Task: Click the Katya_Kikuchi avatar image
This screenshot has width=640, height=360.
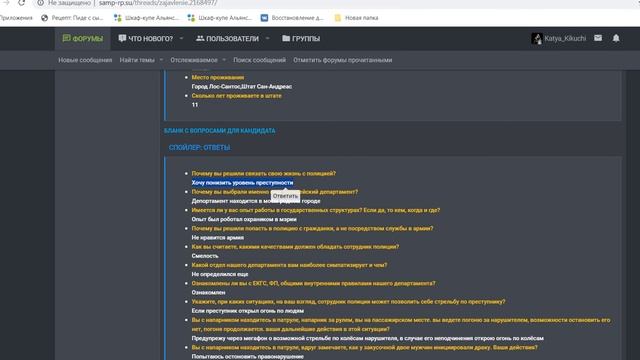Action: tap(537, 38)
